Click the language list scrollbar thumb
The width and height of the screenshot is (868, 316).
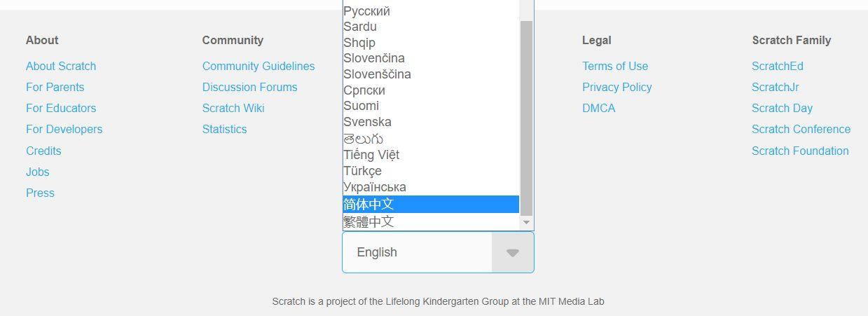(x=527, y=118)
